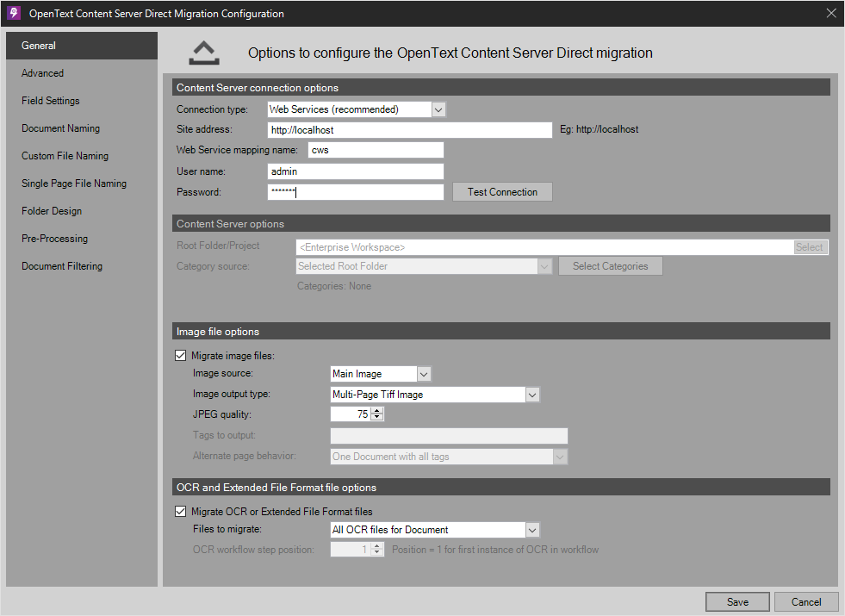Toggle the Migrate image files checkbox

point(181,356)
